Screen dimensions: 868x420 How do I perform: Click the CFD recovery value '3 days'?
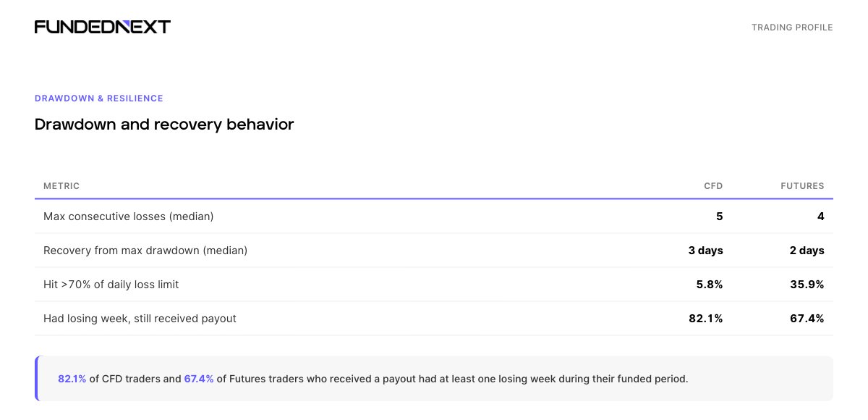coord(705,251)
